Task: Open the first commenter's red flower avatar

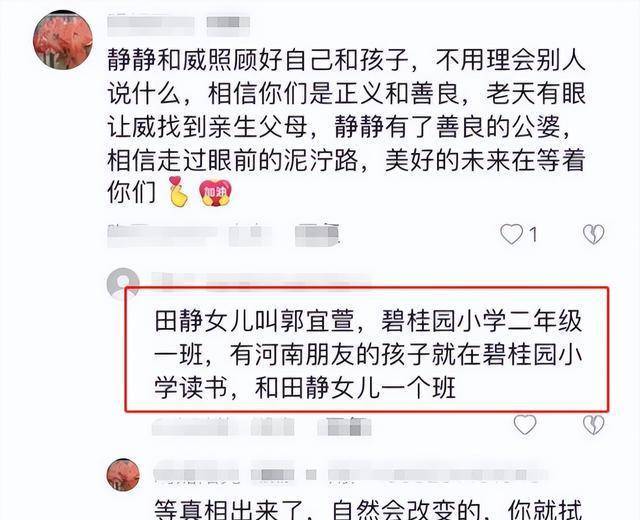Action: click(63, 40)
